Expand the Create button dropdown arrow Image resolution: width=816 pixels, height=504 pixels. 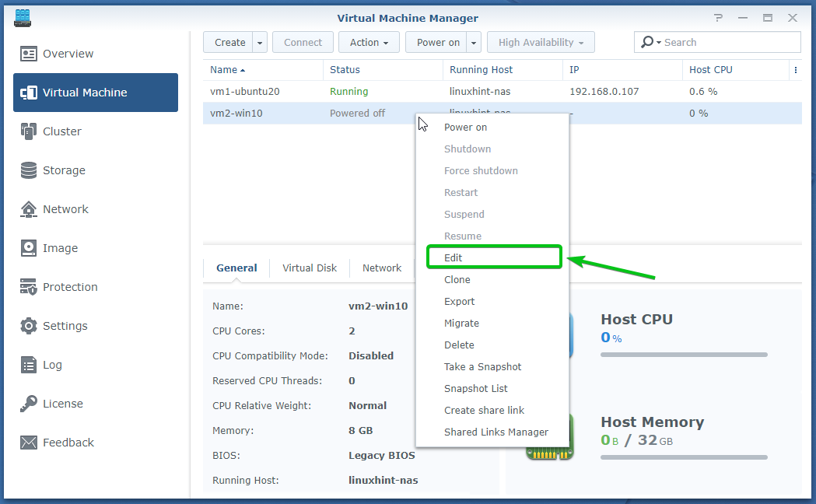pos(260,43)
